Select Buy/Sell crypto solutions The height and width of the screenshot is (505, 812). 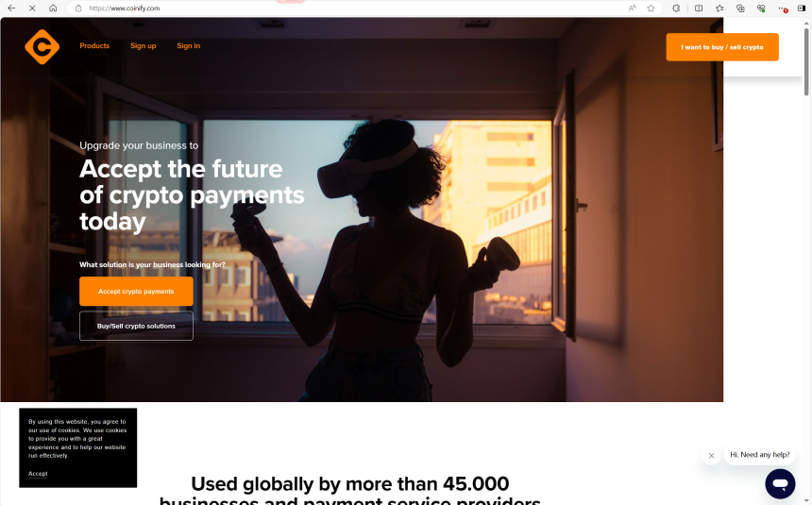coord(136,326)
